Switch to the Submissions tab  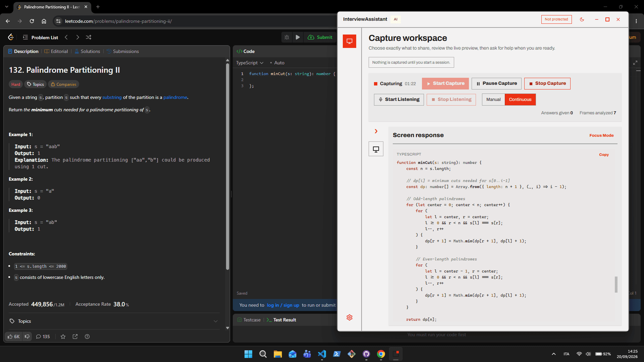123,51
